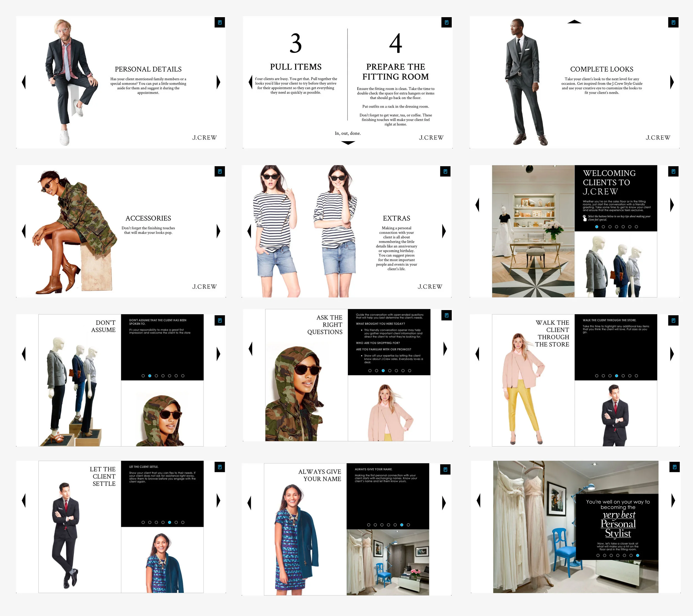The height and width of the screenshot is (616, 693).
Task: Open the notes icon on Complete Looks slide
Action: 673,22
